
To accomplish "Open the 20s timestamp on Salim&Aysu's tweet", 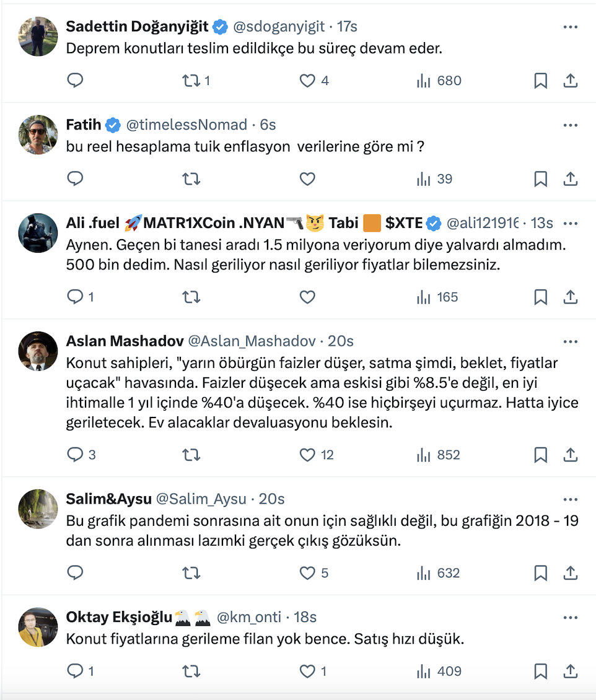I will pyautogui.click(x=271, y=499).
